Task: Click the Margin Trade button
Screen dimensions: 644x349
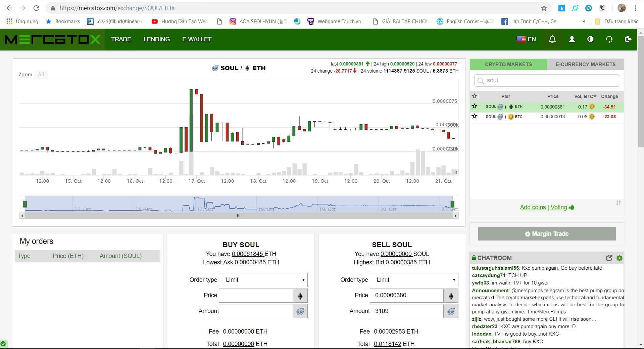Action: [x=547, y=234]
